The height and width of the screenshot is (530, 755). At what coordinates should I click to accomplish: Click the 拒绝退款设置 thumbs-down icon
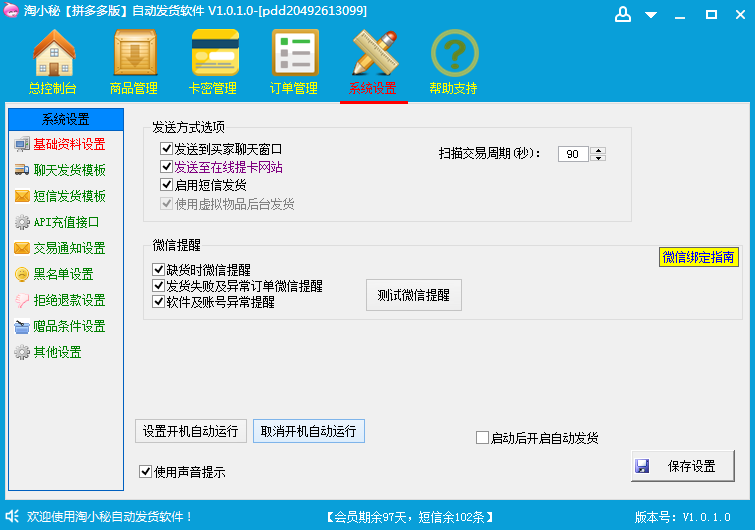[x=22, y=300]
